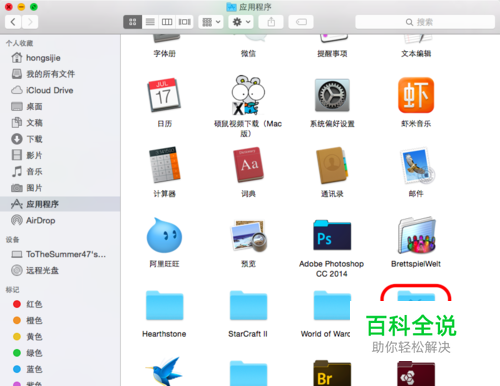Select 我的所有文件 in the sidebar

[60, 74]
